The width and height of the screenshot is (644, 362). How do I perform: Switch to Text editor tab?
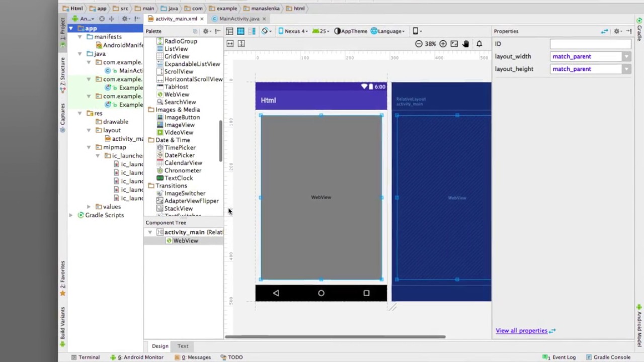pyautogui.click(x=183, y=346)
